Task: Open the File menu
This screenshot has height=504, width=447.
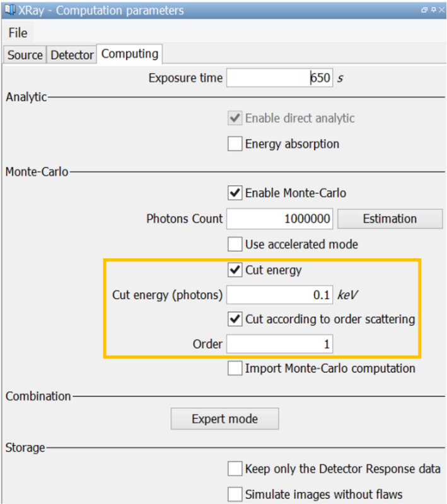Action: (18, 33)
